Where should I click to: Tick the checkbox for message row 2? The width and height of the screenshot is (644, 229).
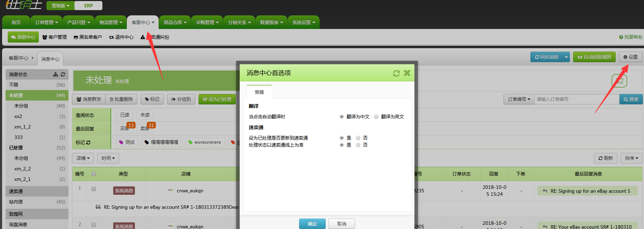pos(94,225)
